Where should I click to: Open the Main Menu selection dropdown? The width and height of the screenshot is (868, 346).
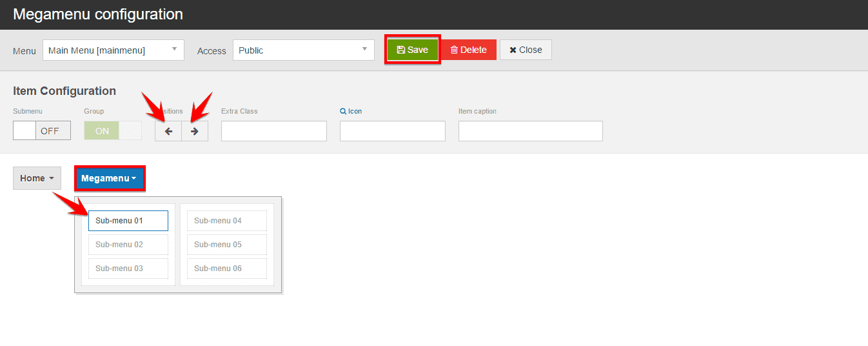(x=113, y=50)
